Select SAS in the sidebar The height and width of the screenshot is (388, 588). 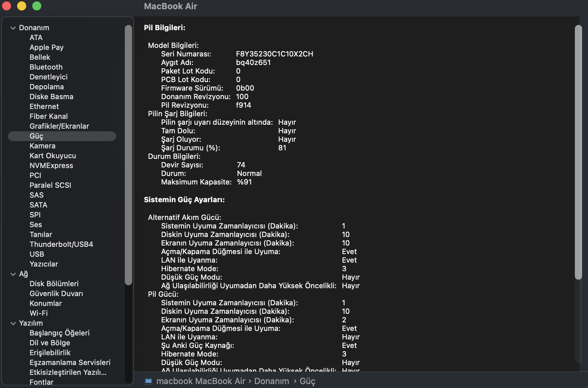[36, 195]
